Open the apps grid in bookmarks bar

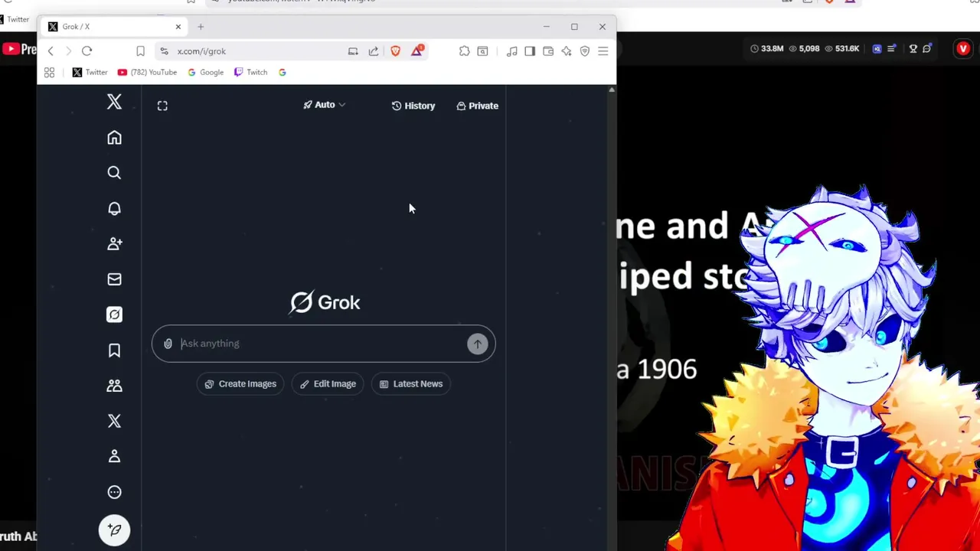49,73
